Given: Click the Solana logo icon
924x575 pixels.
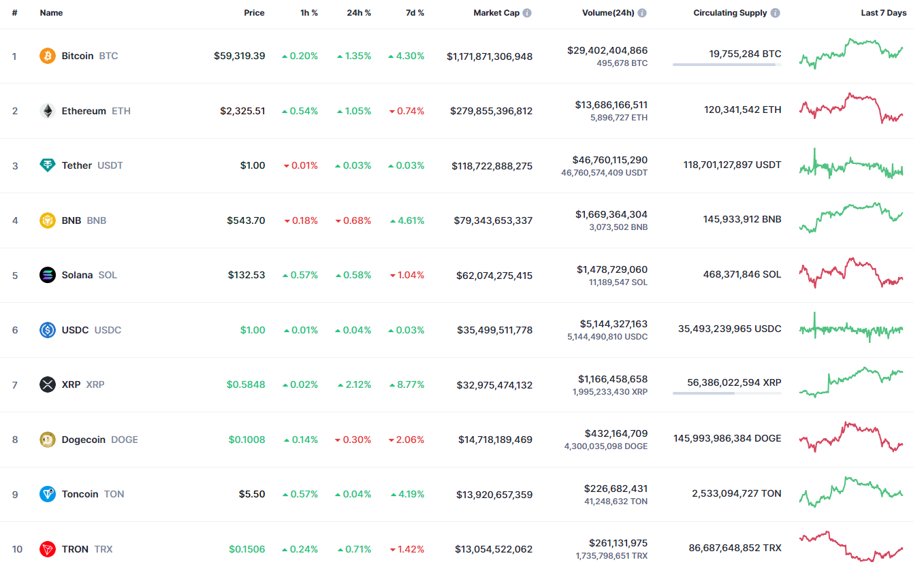Looking at the screenshot, I should pos(48,275).
